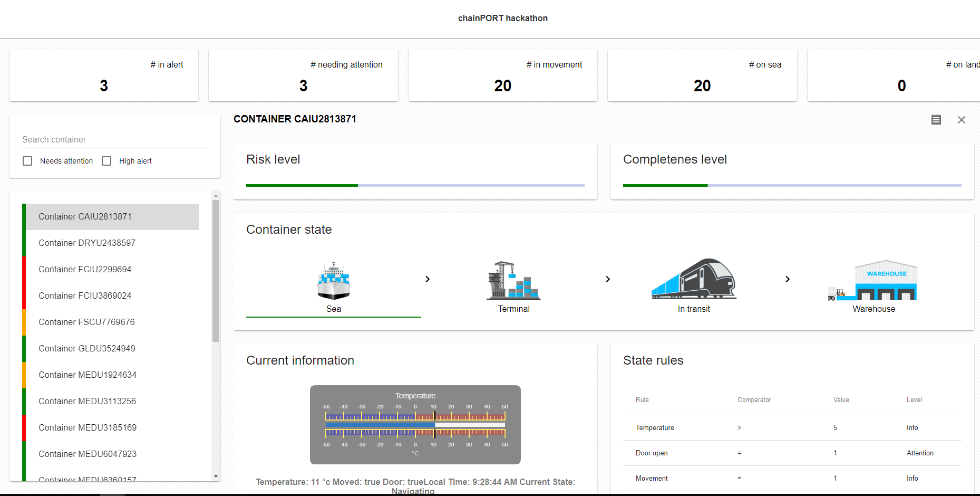The height and width of the screenshot is (496, 980).
Task: Open the # on sea summary card
Action: (x=702, y=75)
